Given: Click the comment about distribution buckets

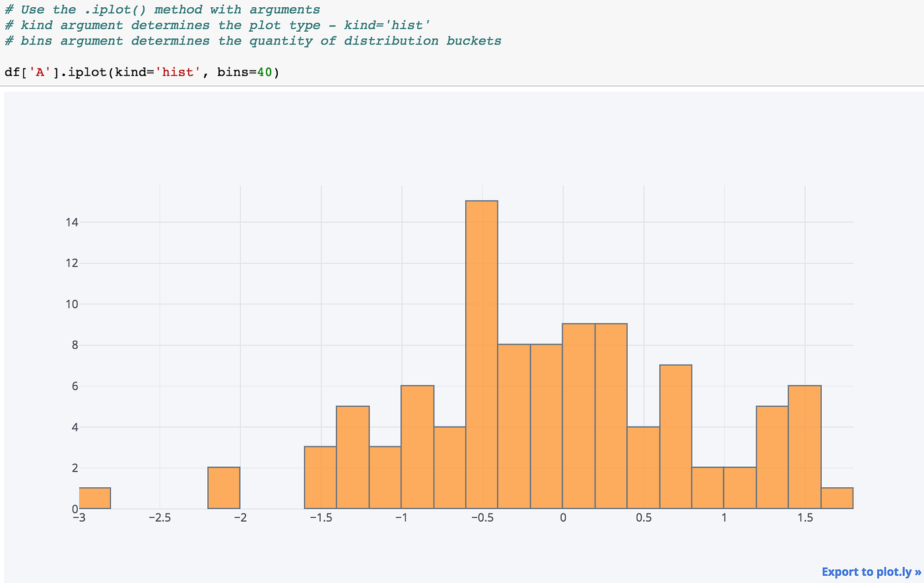Looking at the screenshot, I should [251, 41].
